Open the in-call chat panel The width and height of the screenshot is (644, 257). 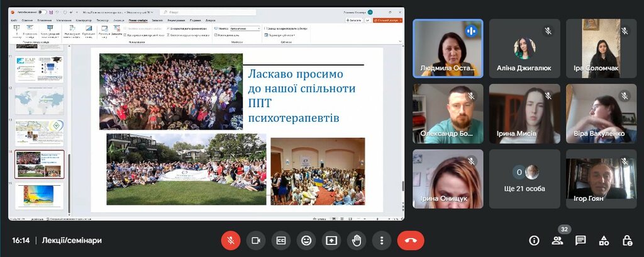click(580, 241)
